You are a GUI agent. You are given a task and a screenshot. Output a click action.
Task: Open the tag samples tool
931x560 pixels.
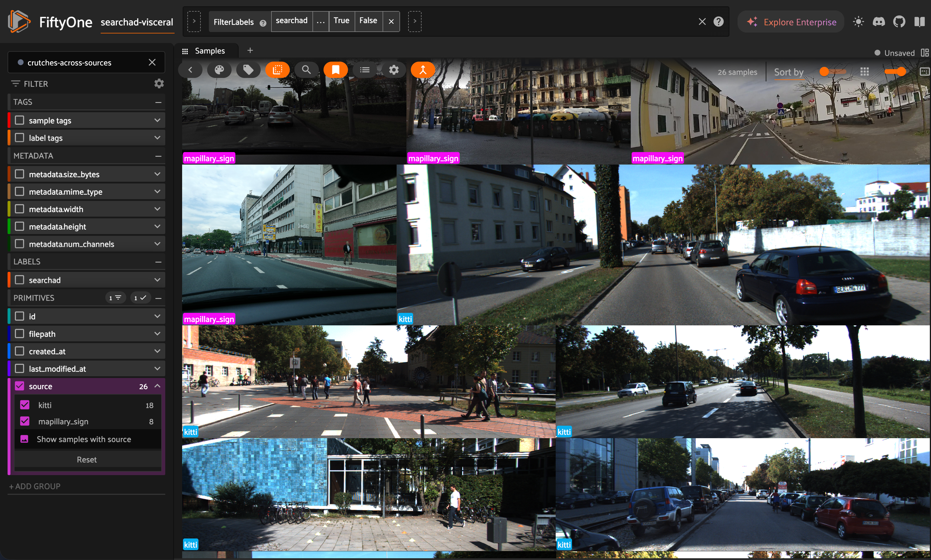pyautogui.click(x=248, y=70)
